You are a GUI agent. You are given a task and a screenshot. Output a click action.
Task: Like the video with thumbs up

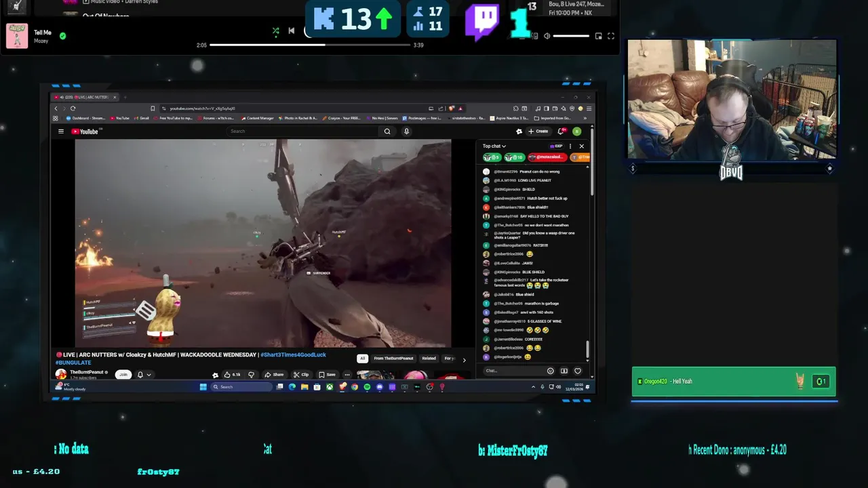(233, 375)
